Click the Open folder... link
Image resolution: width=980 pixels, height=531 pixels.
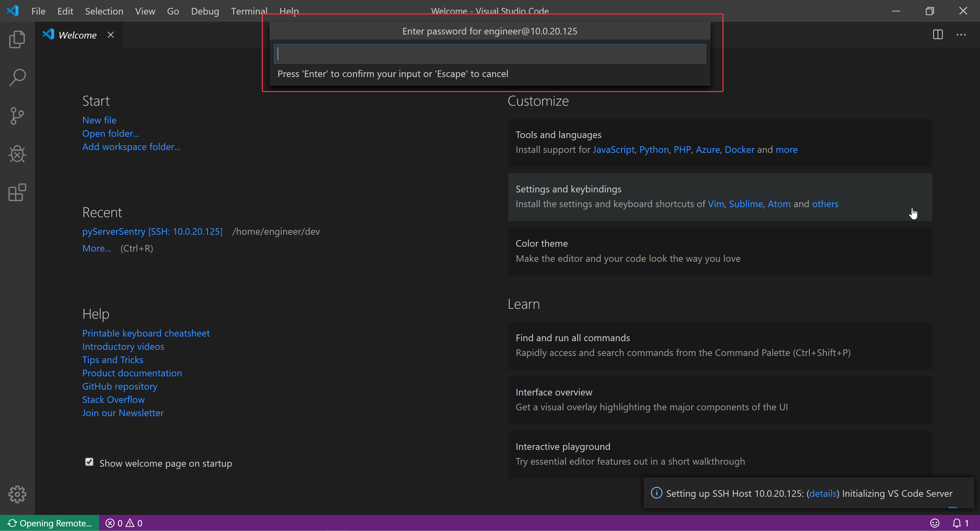pyautogui.click(x=111, y=133)
